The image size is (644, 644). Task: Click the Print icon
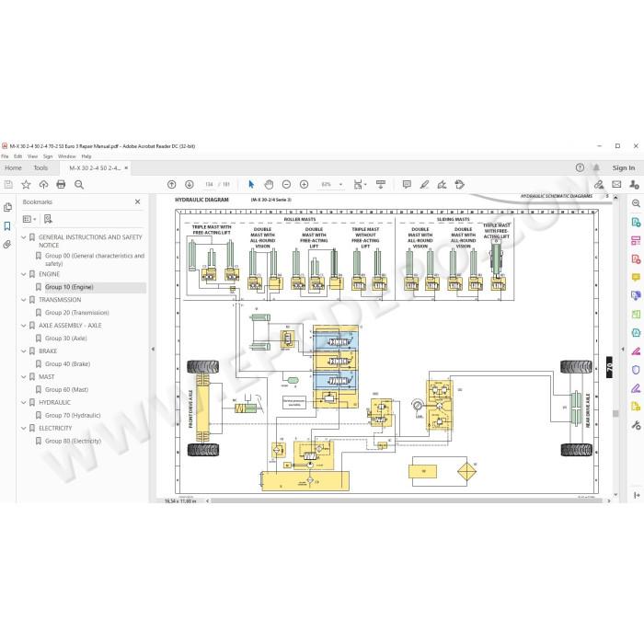coord(62,184)
